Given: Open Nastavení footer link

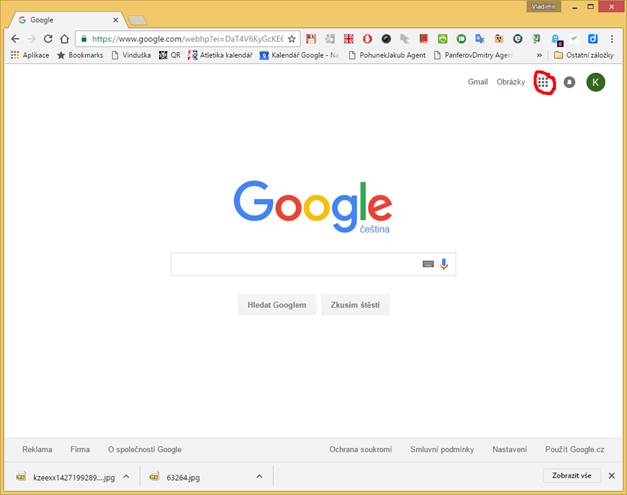Looking at the screenshot, I should coord(509,449).
